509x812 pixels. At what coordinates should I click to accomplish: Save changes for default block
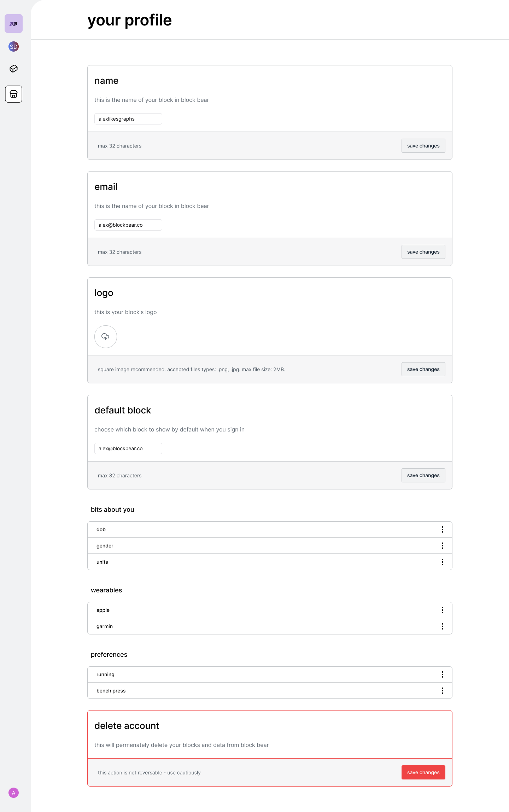tap(423, 475)
